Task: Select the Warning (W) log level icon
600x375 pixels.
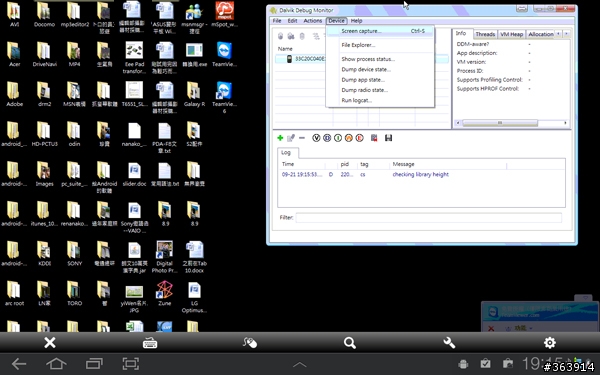Action: 349,138
